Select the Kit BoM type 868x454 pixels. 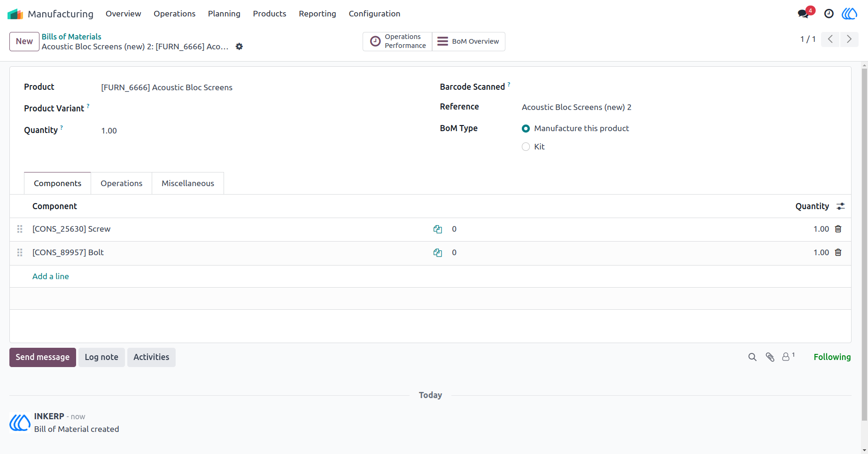click(x=526, y=147)
